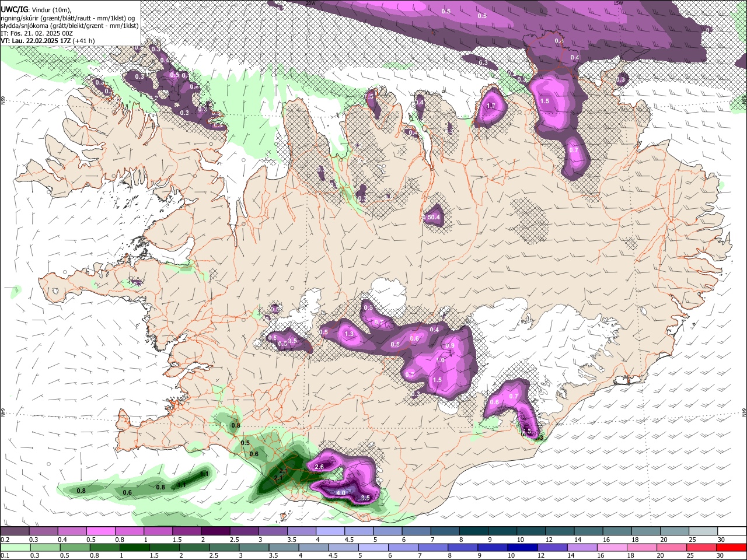Image resolution: width=747 pixels, height=560 pixels.
Task: Click the '64N' latitude label on the right edge
Action: (x=744, y=412)
